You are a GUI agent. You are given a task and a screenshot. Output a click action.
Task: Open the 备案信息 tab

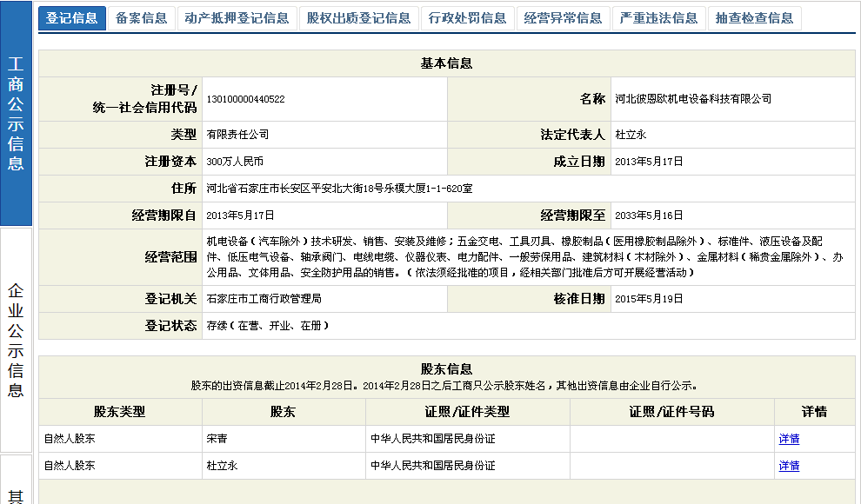click(x=141, y=18)
